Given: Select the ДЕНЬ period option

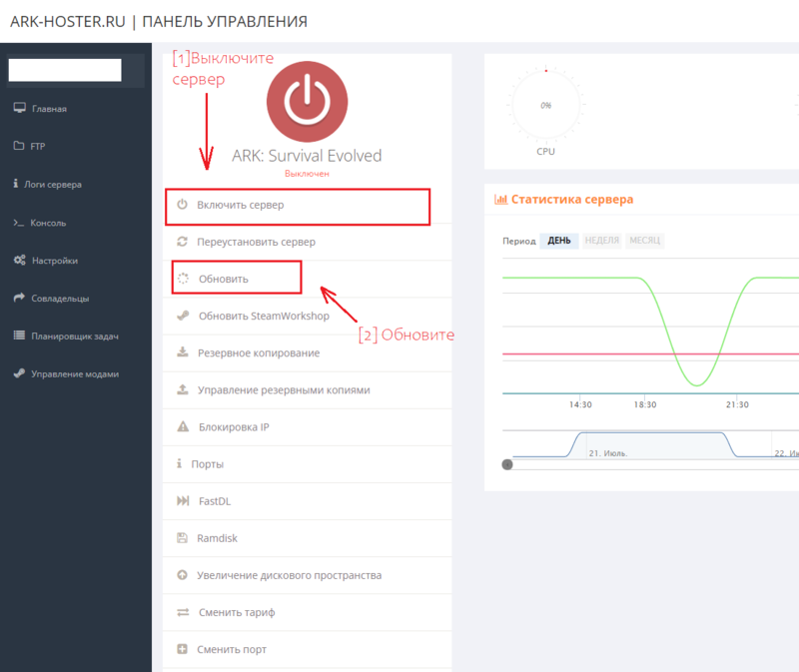Looking at the screenshot, I should [x=558, y=241].
